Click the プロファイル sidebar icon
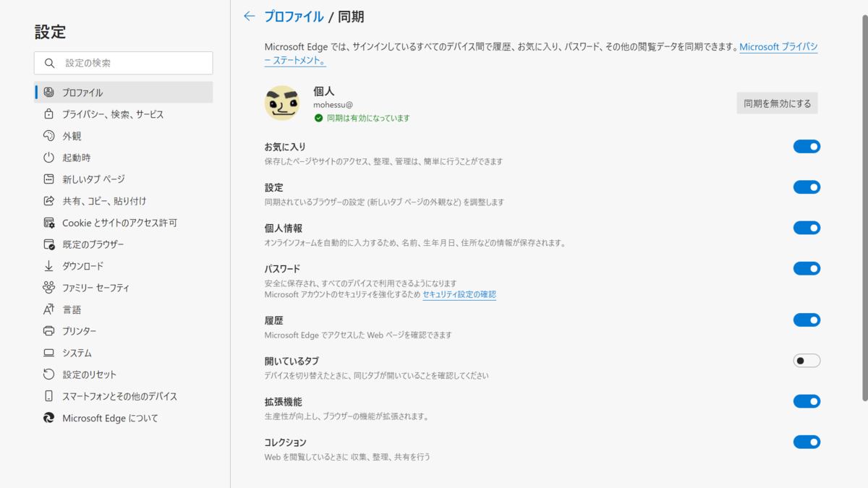Screen dimensions: 868x488 48,93
